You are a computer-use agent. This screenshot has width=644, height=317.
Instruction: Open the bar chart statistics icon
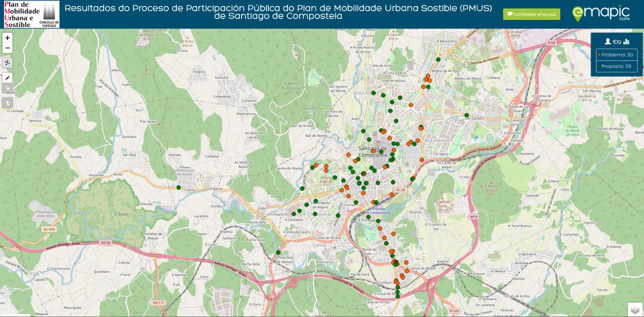pyautogui.click(x=626, y=41)
